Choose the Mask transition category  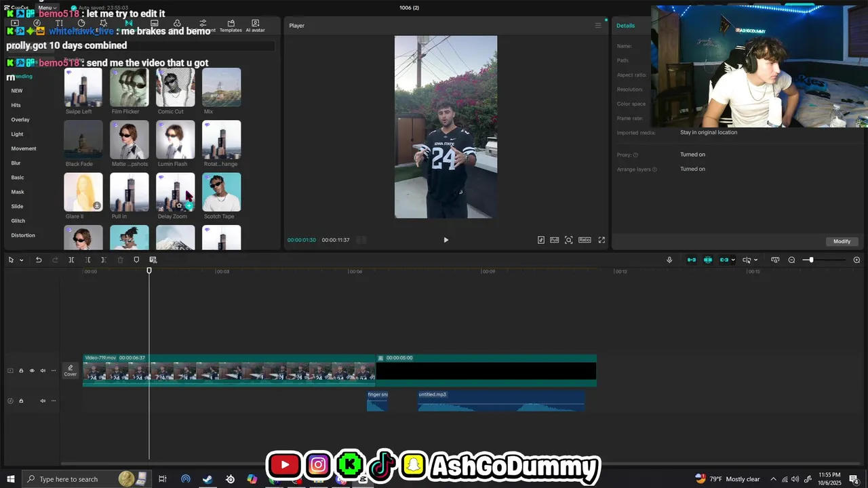[18, 192]
